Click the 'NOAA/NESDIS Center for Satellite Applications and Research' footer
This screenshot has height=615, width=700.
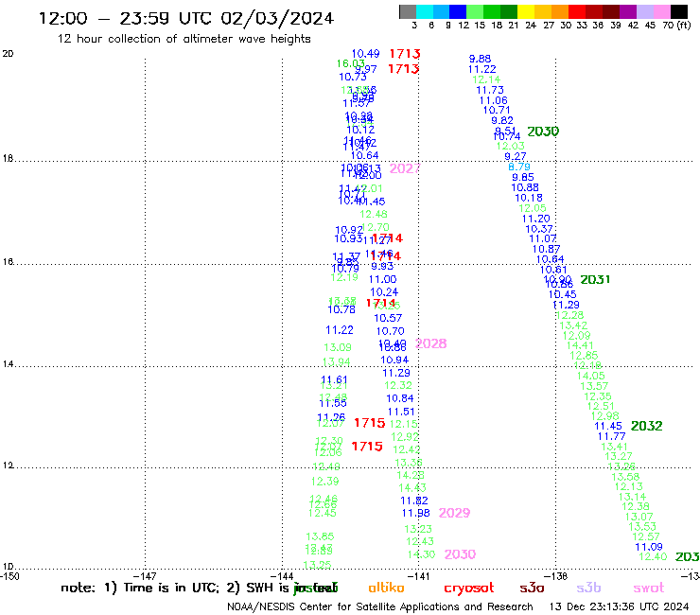coord(380,606)
